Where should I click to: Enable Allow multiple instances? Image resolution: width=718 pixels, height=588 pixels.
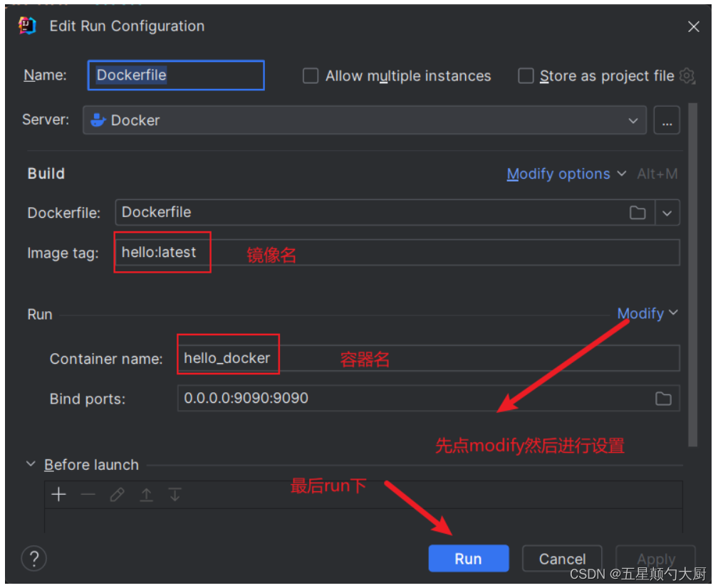(311, 75)
